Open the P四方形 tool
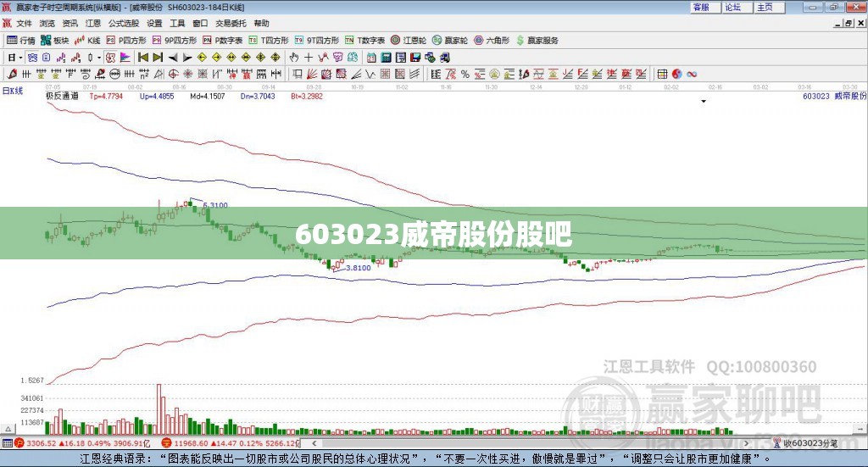The image size is (868, 467). [x=126, y=41]
